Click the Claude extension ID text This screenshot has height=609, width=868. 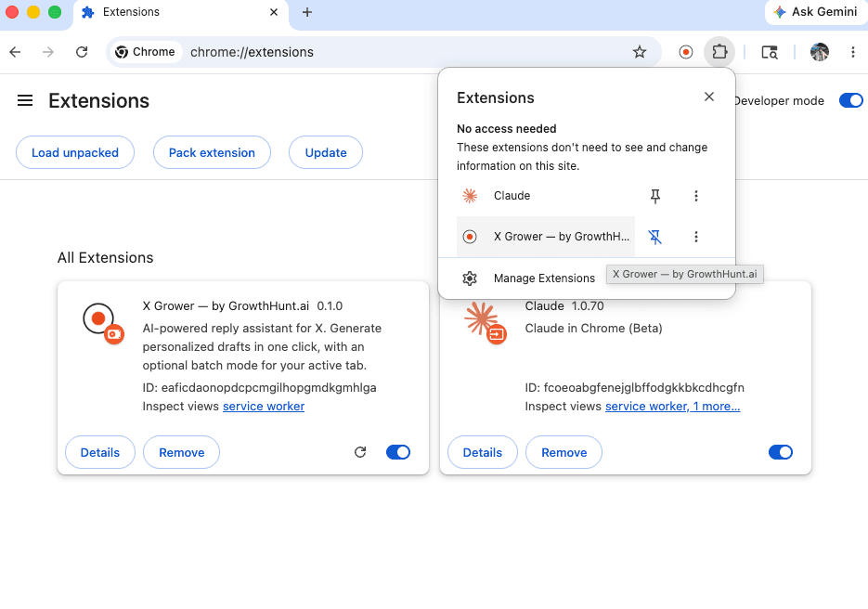coord(634,387)
